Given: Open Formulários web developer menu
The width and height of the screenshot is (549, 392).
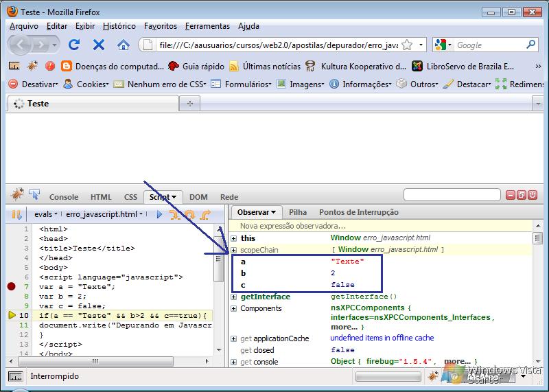Looking at the screenshot, I should tap(242, 84).
